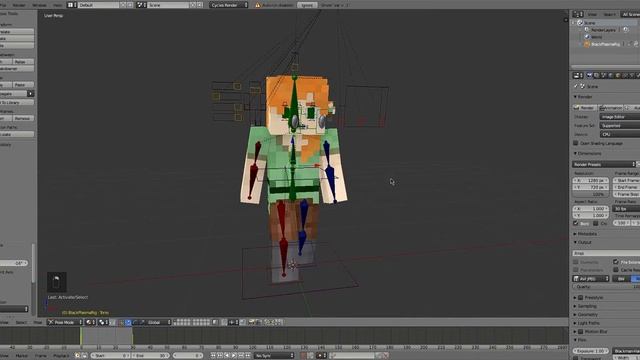The width and height of the screenshot is (640, 360).
Task: Enable the Motion Blur checkbox
Action: (x=581, y=331)
